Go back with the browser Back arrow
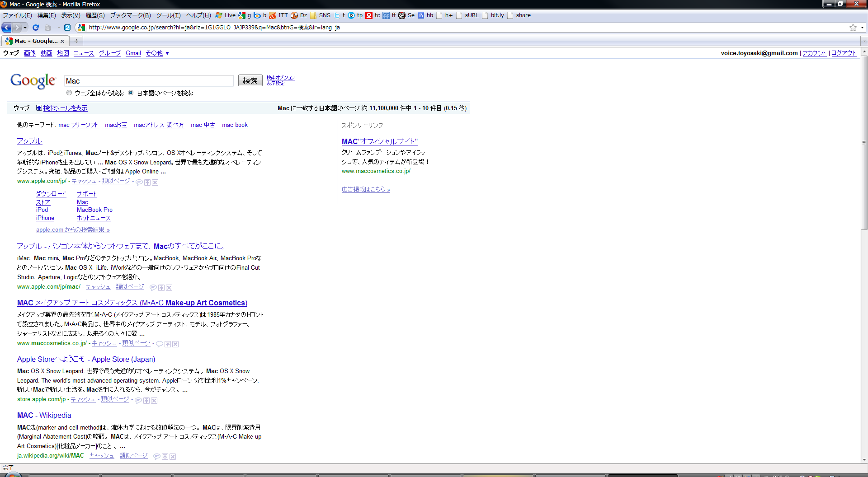The width and height of the screenshot is (868, 477). [x=6, y=28]
